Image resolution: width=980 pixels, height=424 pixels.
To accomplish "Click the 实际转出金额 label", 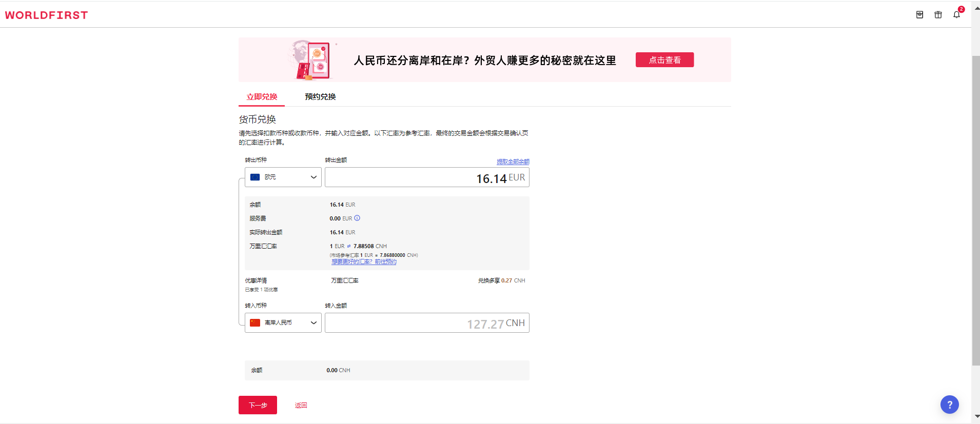I will (266, 232).
